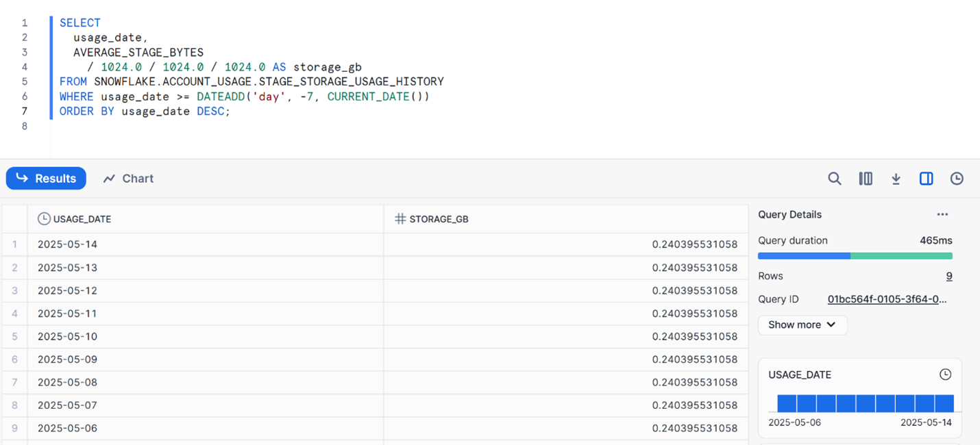This screenshot has width=980, height=445.
Task: Open query history clock icon
Action: pos(957,179)
